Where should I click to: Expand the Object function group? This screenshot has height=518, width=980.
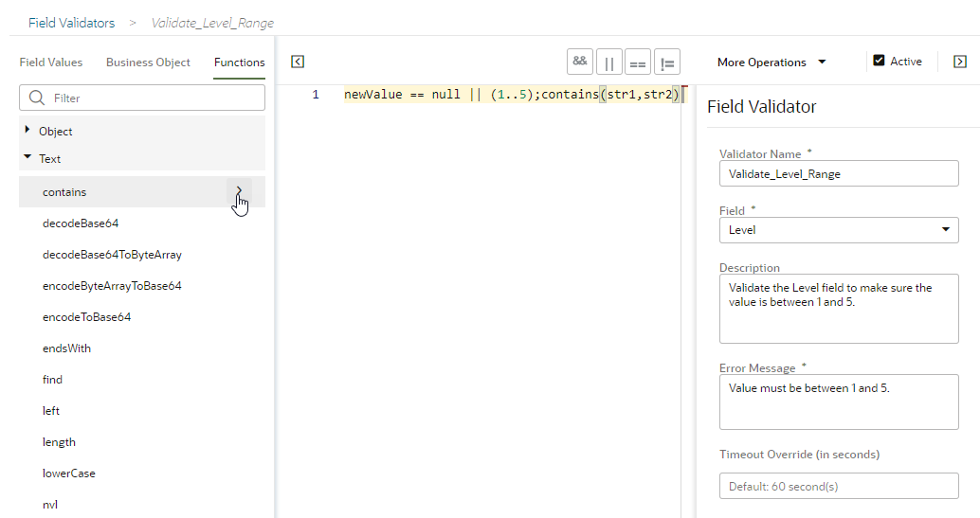[27, 130]
